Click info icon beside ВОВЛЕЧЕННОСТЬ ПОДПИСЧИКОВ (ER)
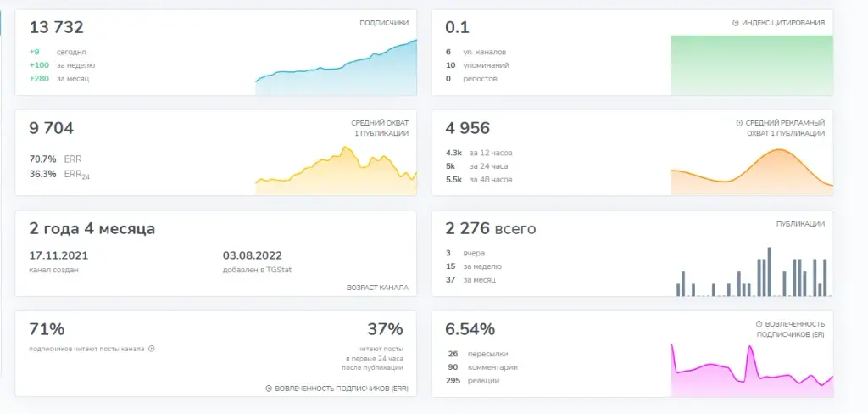868x414 pixels. 759,324
